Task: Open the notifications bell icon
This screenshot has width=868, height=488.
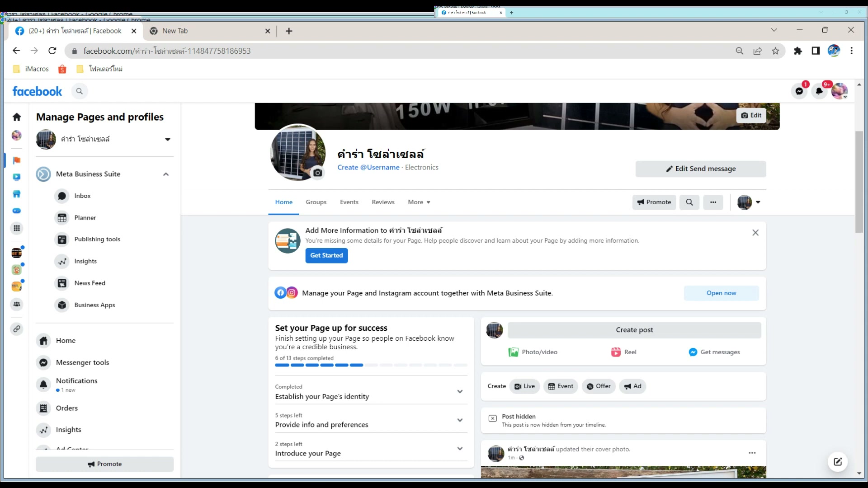Action: pos(819,91)
